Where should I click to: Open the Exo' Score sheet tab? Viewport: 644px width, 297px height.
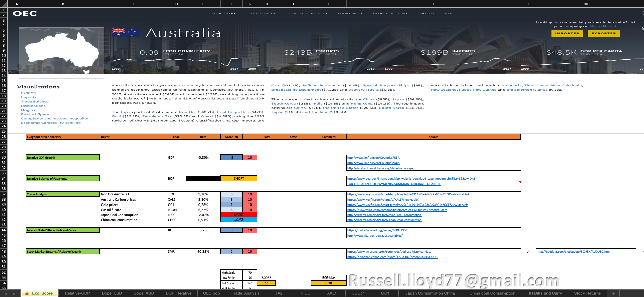39,293
